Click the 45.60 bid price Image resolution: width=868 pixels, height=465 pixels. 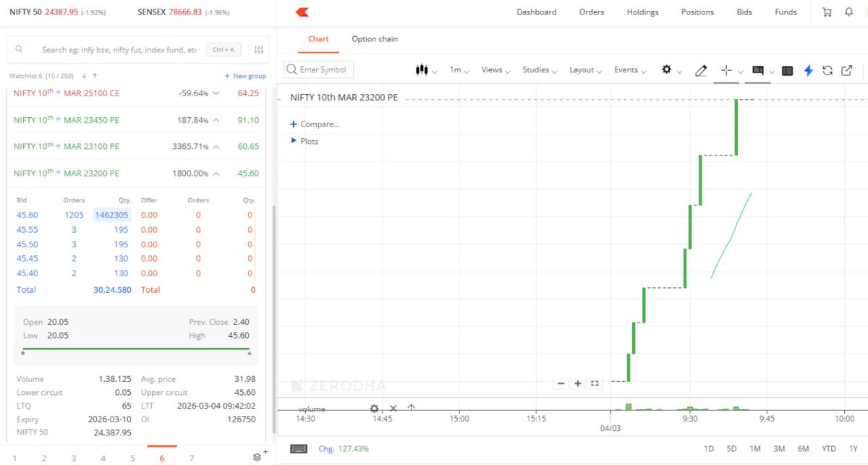[27, 215]
